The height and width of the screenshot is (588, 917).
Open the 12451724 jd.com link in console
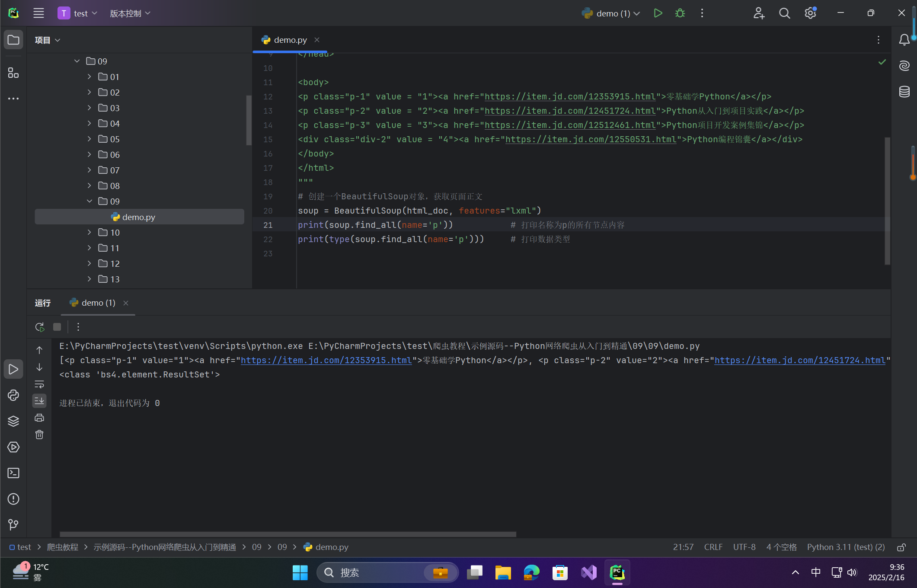(x=800, y=360)
